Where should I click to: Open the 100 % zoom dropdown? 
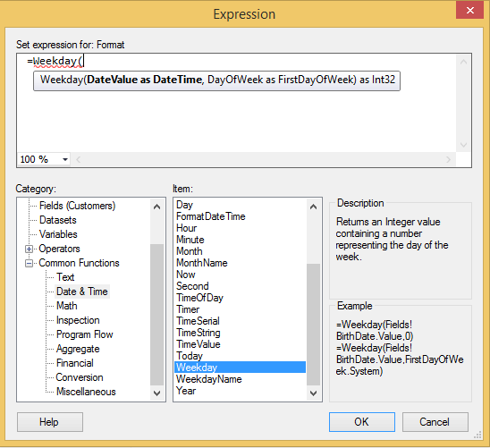pos(65,159)
